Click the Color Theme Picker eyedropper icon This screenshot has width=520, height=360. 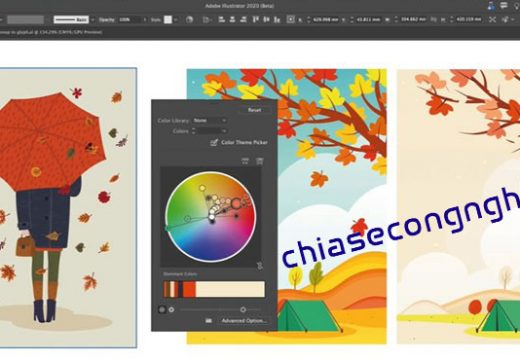(x=214, y=143)
